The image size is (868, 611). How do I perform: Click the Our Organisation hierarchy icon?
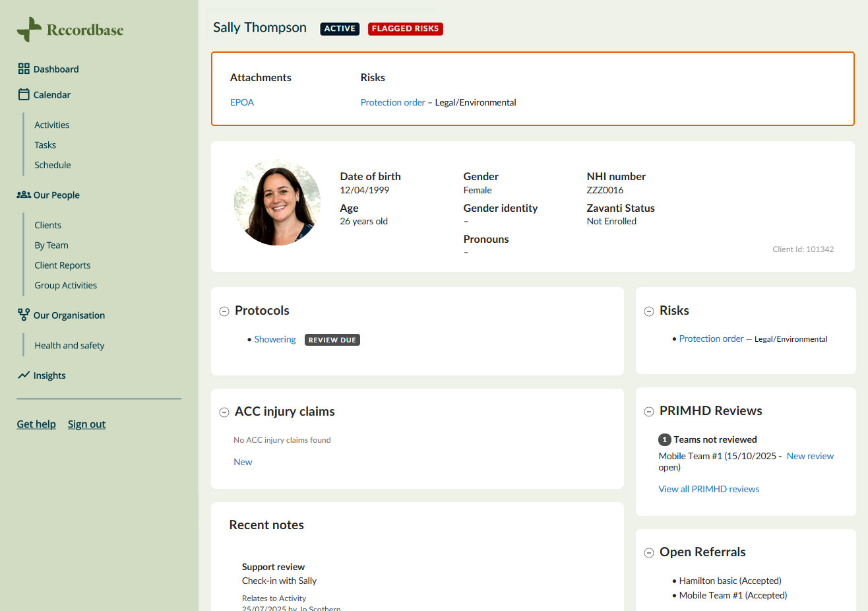(24, 315)
